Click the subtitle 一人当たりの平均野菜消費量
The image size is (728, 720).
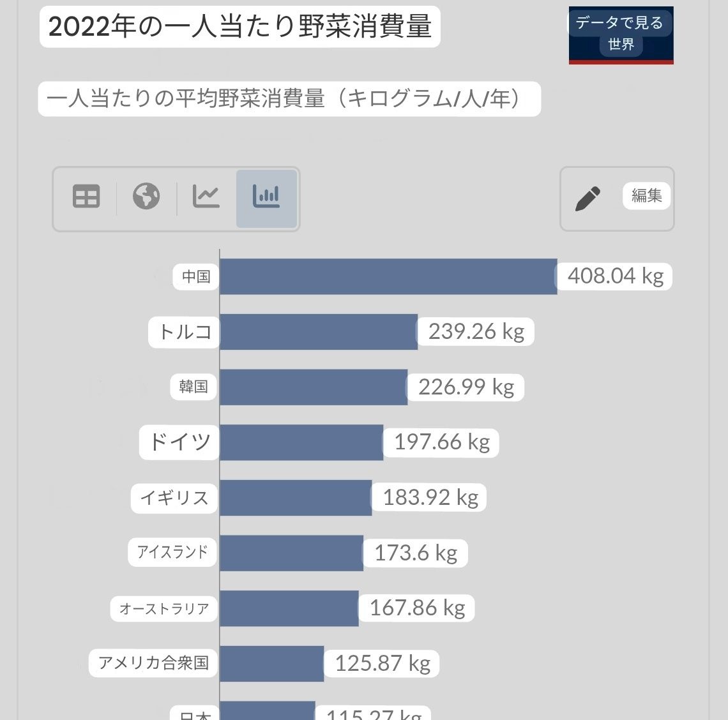tap(289, 99)
